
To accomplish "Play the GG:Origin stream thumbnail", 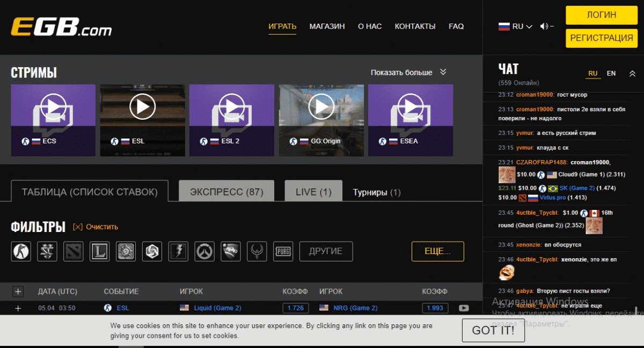I will pyautogui.click(x=321, y=107).
